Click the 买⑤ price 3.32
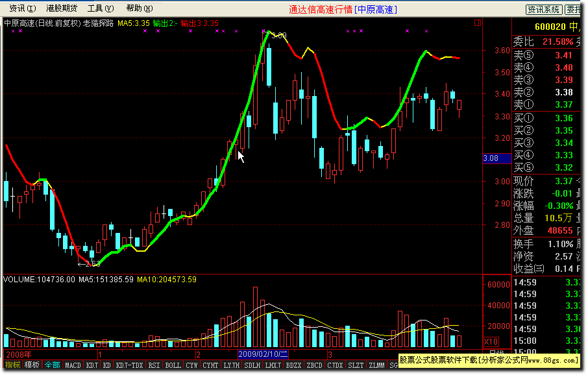 563,167
